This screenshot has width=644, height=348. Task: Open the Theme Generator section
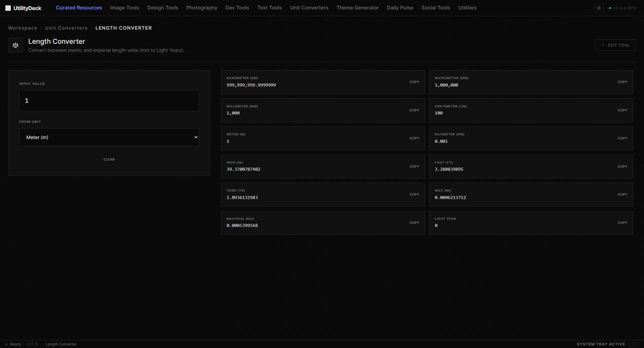(358, 8)
